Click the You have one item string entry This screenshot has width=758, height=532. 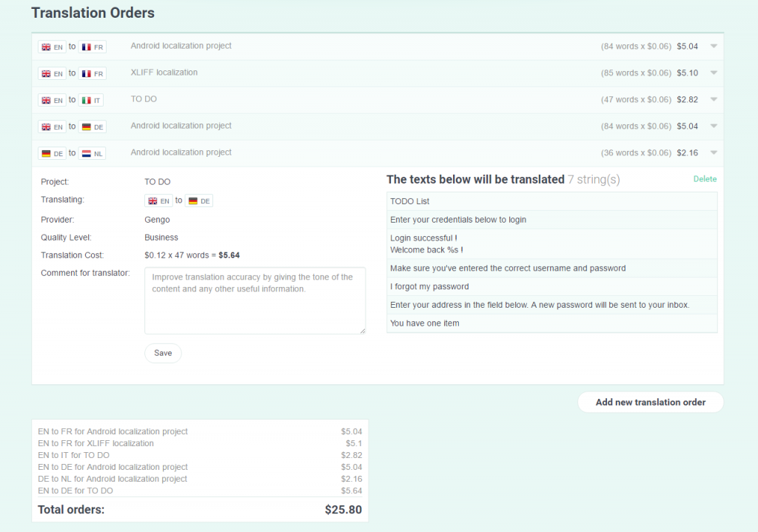(551, 323)
